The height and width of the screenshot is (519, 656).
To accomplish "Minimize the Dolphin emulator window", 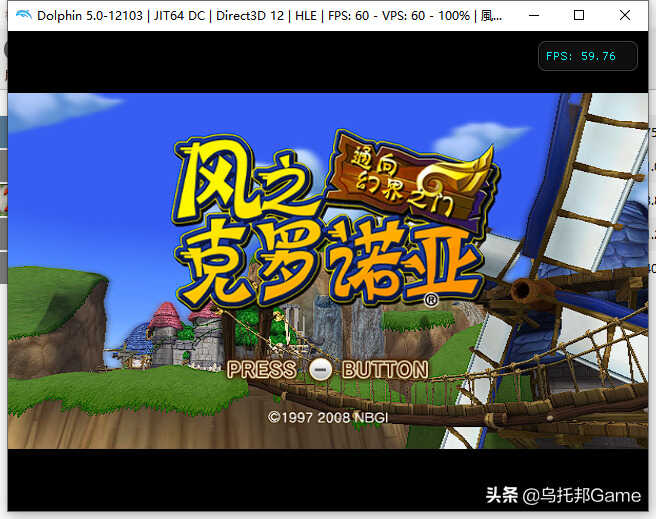I will [x=534, y=15].
